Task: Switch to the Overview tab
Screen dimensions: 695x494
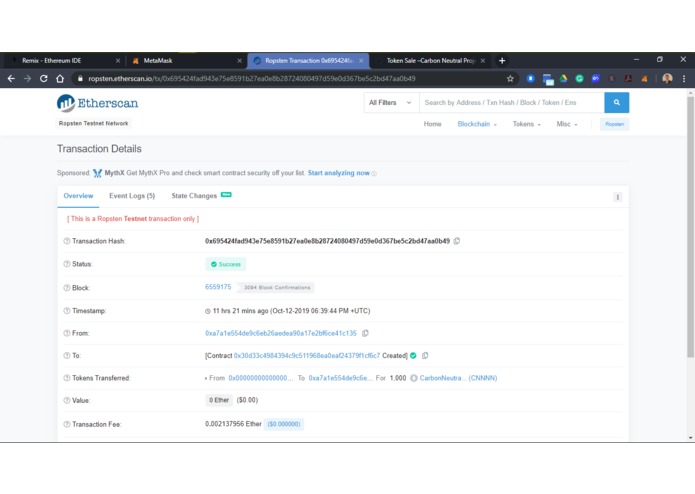Action: [x=78, y=196]
